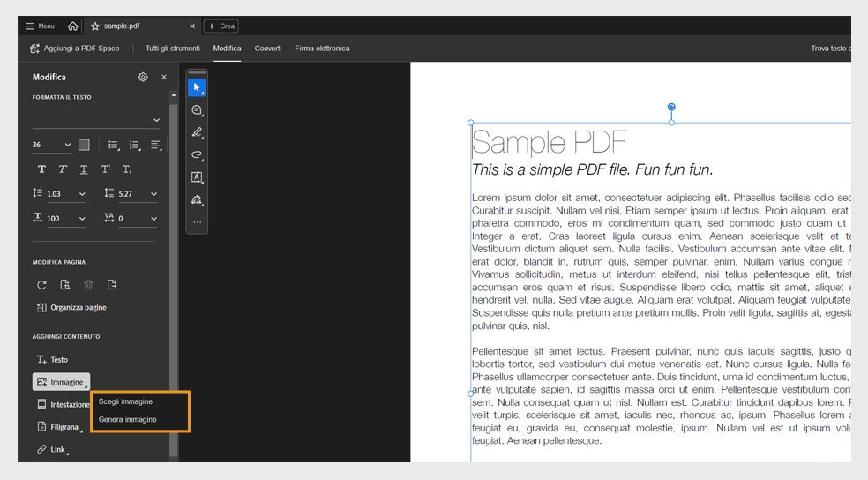The height and width of the screenshot is (480, 868).
Task: Click the rotate page icon
Action: tap(41, 285)
